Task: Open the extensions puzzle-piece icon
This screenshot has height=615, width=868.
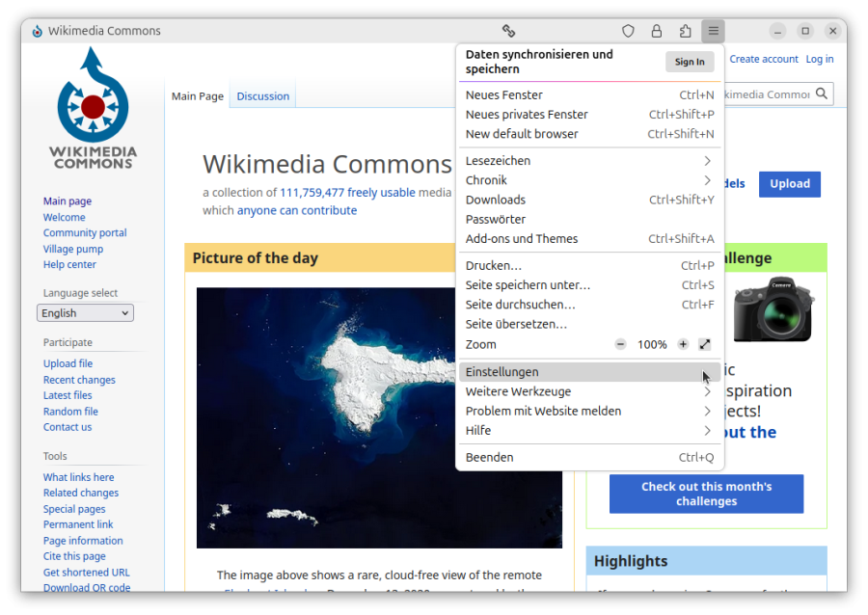Action: pos(685,31)
